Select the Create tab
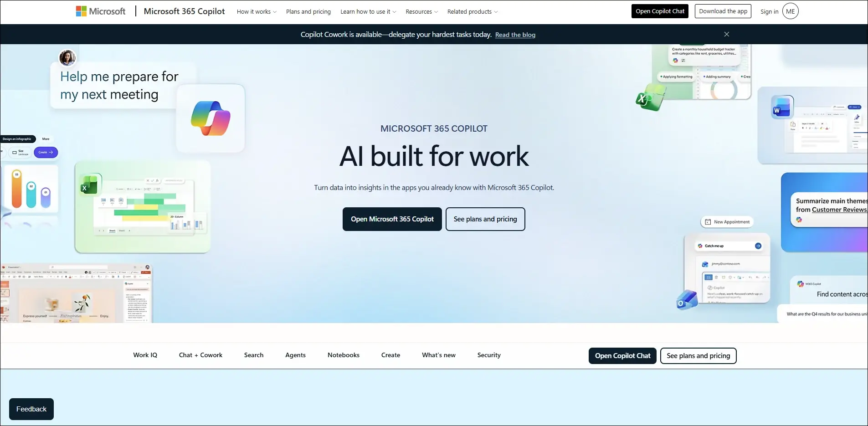 pyautogui.click(x=390, y=355)
